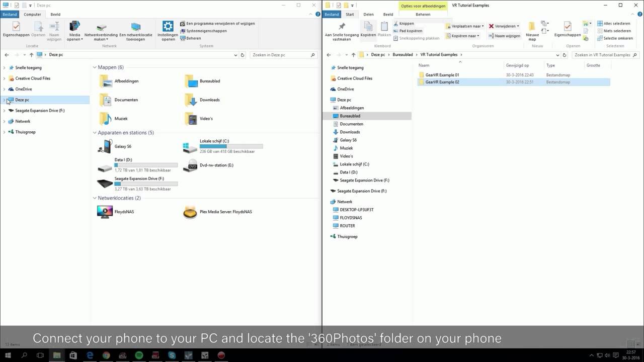Collapse Apparaten en stations (5) section
This screenshot has width=644, height=362.
(95, 133)
